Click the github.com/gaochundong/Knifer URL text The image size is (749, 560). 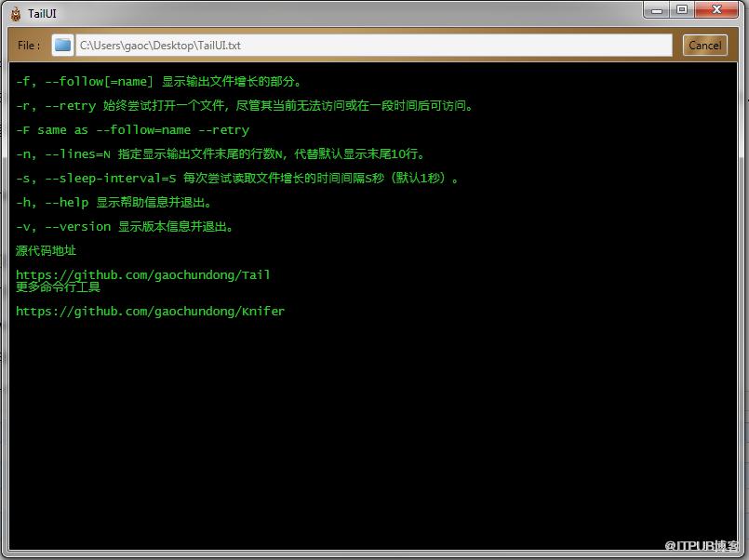[150, 312]
